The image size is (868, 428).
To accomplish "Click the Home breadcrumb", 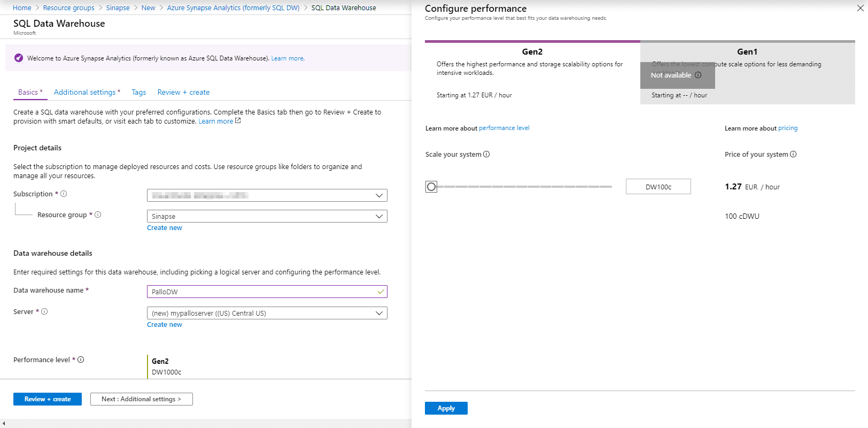I will [22, 7].
